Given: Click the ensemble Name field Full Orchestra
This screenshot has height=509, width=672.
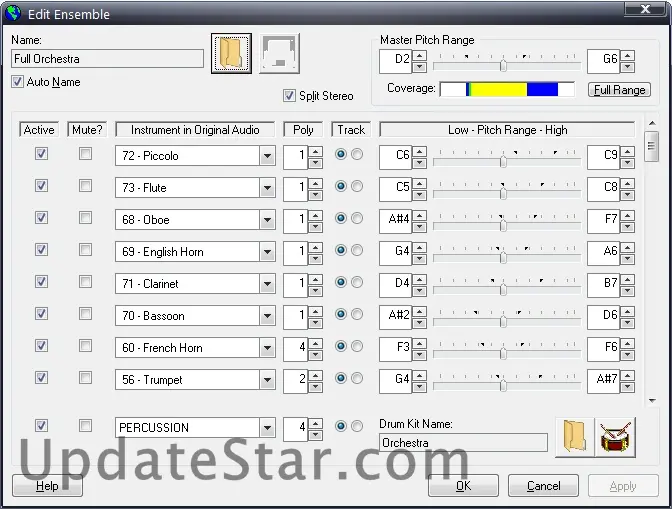Looking at the screenshot, I should [x=107, y=59].
